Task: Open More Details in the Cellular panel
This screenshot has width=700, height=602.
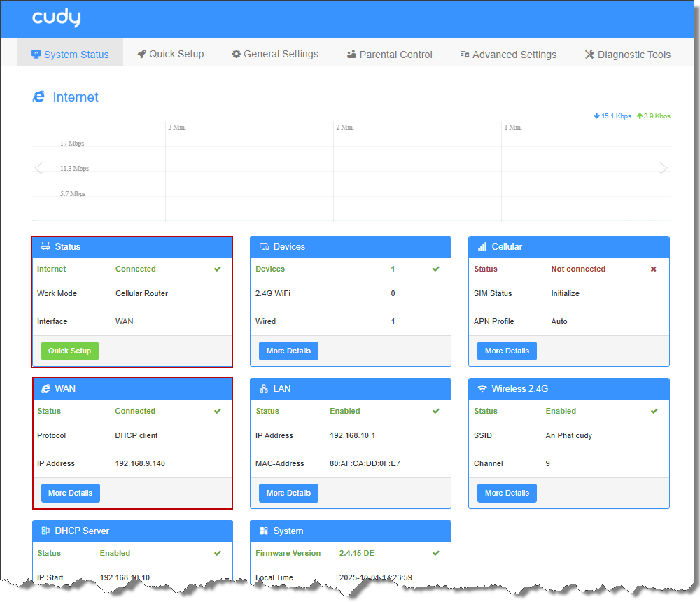Action: click(507, 351)
